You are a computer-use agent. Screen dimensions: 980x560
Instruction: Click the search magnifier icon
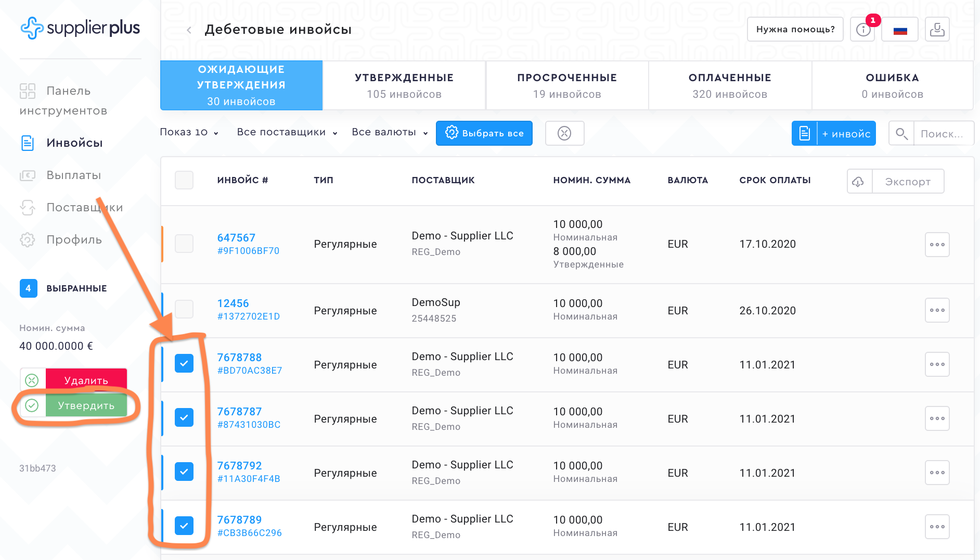[x=901, y=134]
